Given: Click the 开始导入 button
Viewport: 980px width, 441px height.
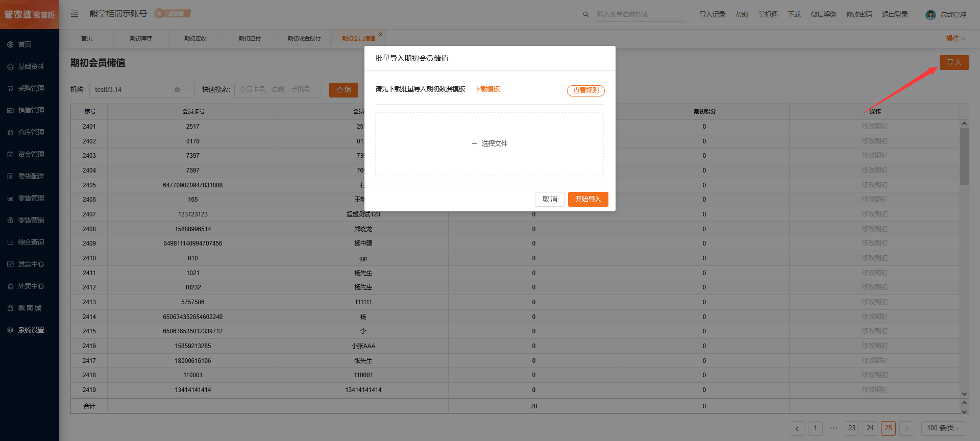Looking at the screenshot, I should point(588,199).
